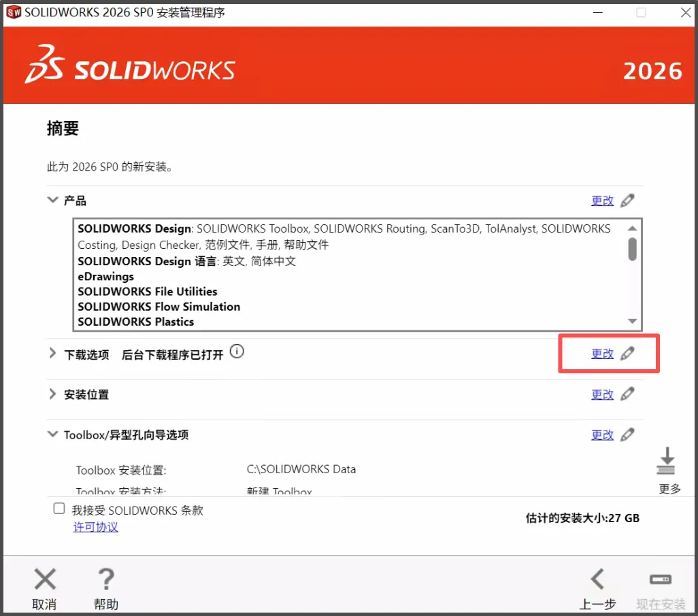698x616 pixels.
Task: Click the product list scrollbar thumb
Action: coord(632,249)
